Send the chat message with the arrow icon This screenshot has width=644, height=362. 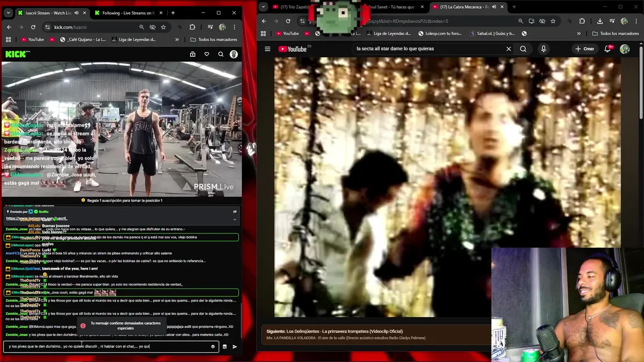[x=234, y=346]
